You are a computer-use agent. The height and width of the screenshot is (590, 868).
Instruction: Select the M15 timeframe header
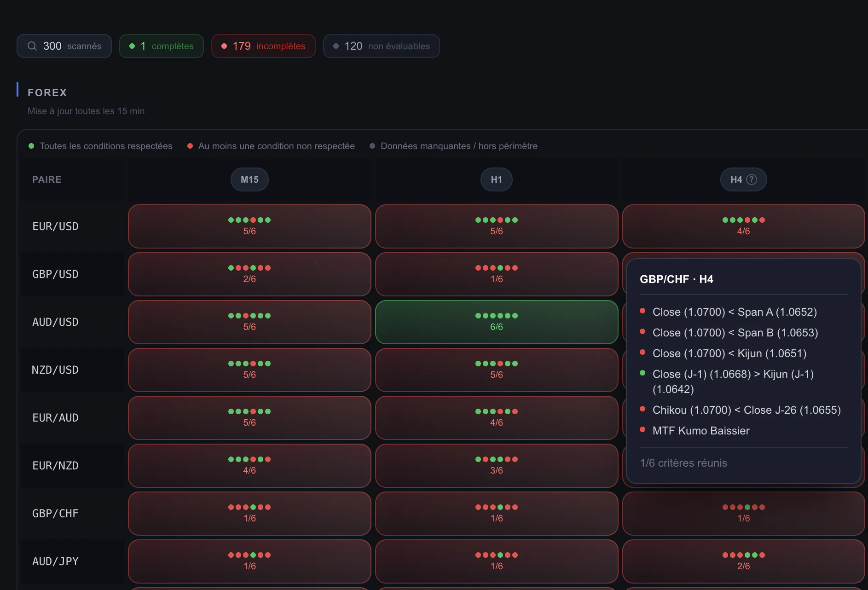click(249, 179)
